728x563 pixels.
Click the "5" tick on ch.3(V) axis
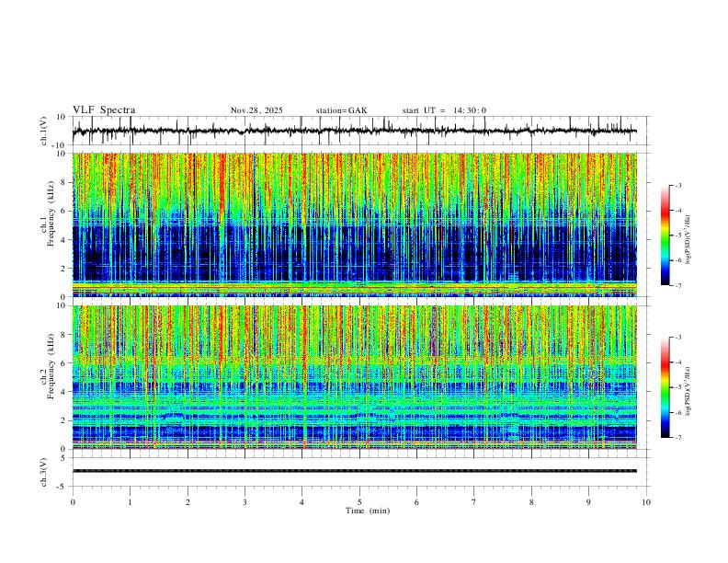pyautogui.click(x=64, y=458)
